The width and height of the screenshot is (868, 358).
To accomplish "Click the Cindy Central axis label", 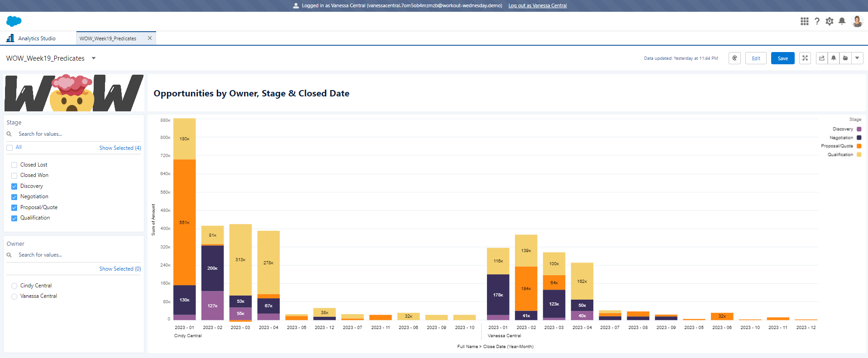I will click(x=188, y=336).
